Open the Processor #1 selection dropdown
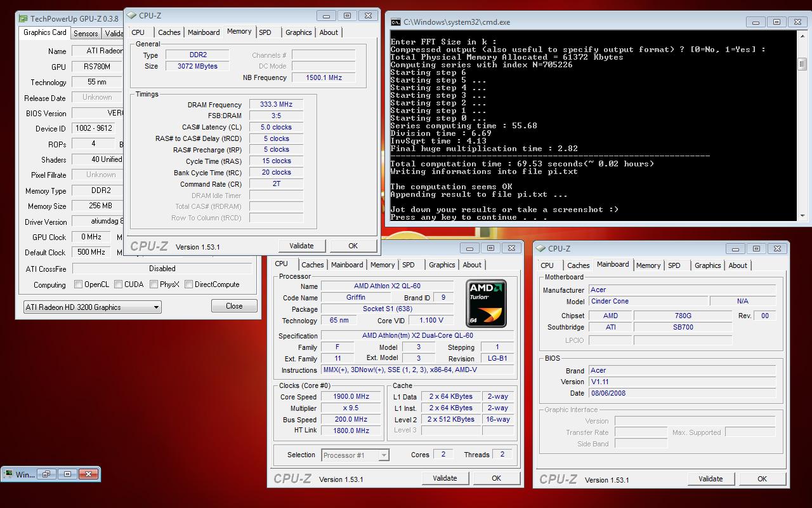This screenshot has height=508, width=812. 355,455
